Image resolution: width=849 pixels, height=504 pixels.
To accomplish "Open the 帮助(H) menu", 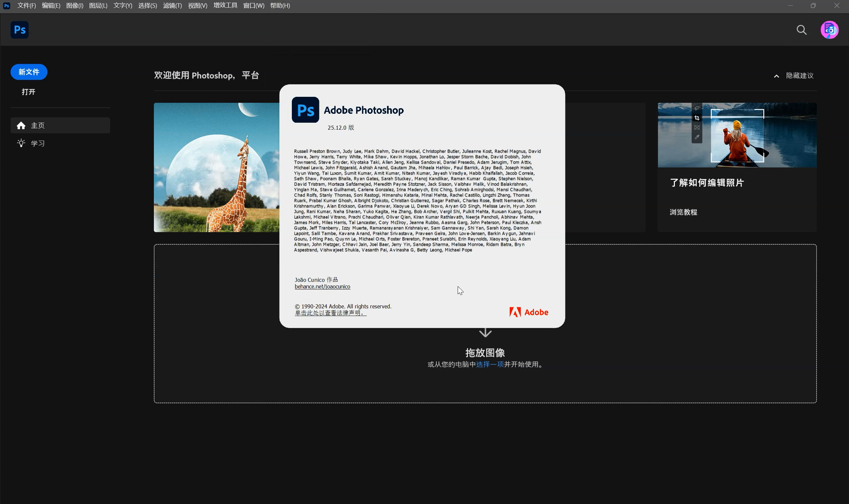I will [280, 5].
